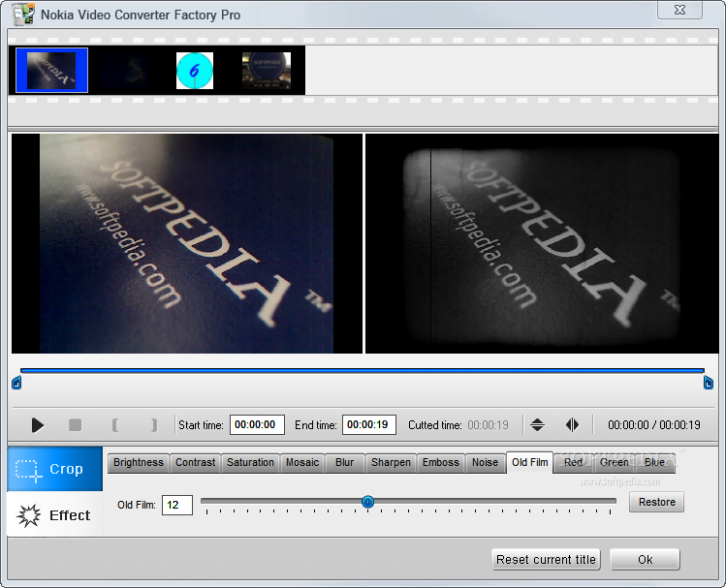Click the Cutted time value 00:00:19

(488, 424)
